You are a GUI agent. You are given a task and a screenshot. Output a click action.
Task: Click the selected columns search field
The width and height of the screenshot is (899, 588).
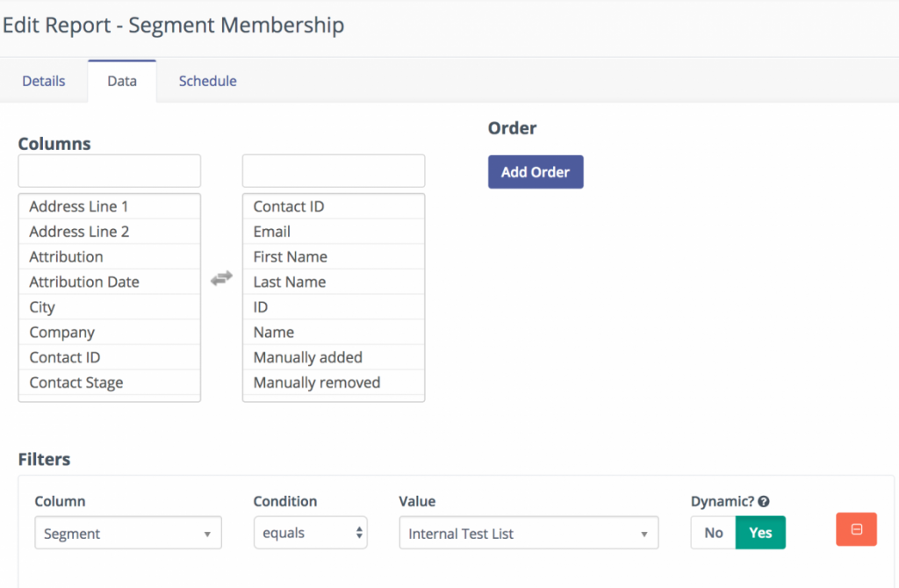pyautogui.click(x=334, y=170)
